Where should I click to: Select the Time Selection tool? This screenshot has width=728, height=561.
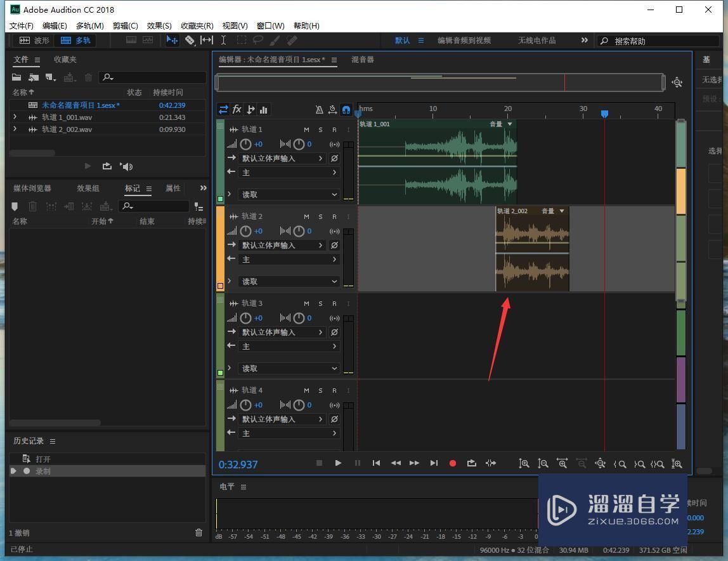(x=223, y=41)
